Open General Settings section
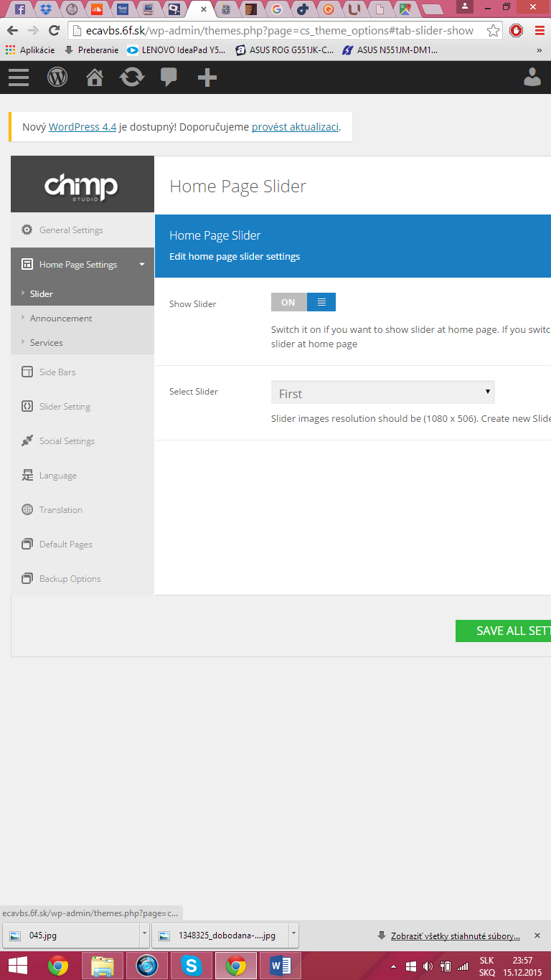 click(83, 230)
